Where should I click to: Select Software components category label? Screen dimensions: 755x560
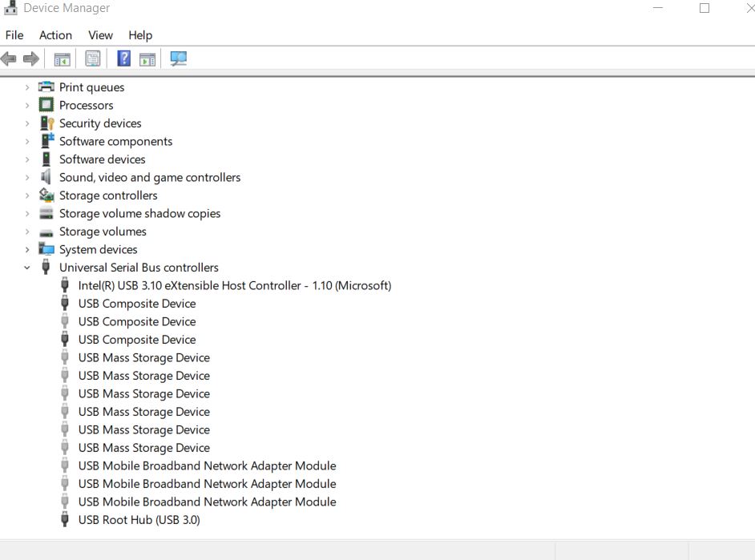coord(115,142)
